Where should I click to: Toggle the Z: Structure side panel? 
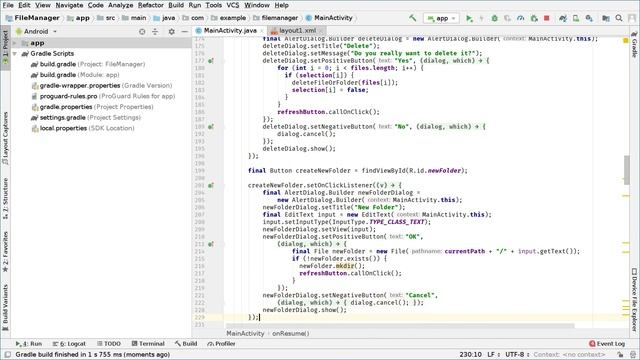point(5,198)
